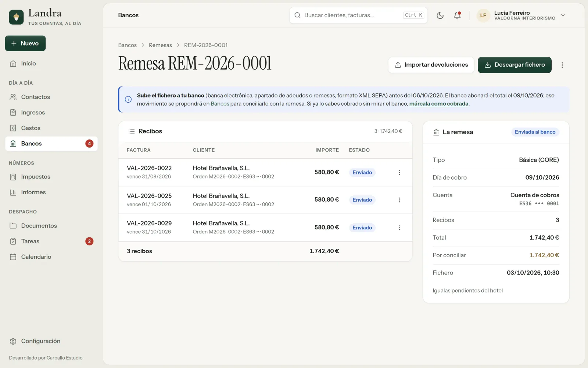
Task: Click invoice number VAL-2026-0025
Action: (149, 196)
